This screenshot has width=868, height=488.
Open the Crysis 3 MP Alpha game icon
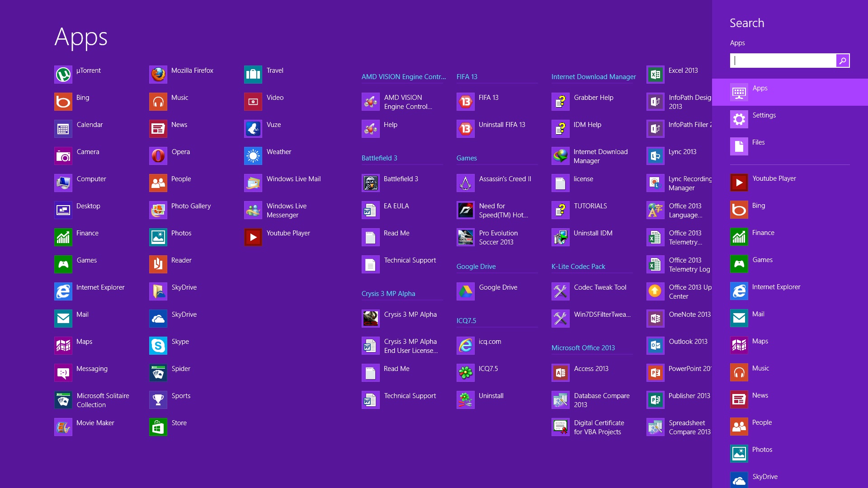[371, 319]
